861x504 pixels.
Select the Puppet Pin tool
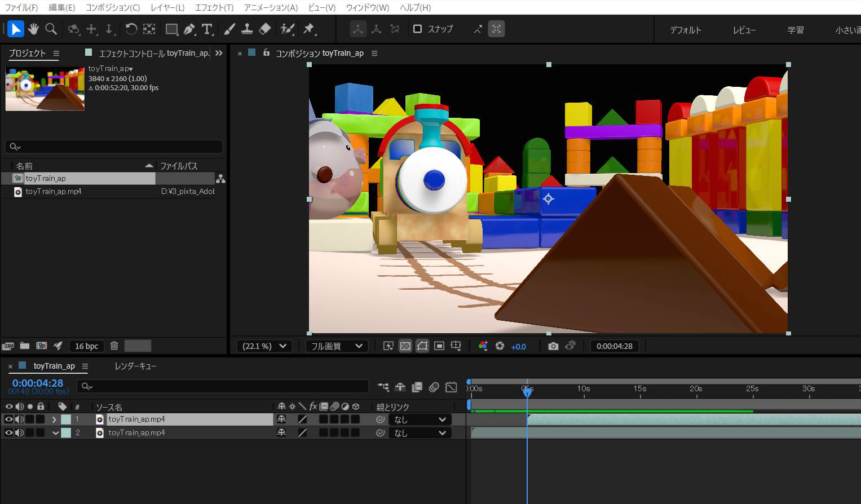tap(309, 29)
